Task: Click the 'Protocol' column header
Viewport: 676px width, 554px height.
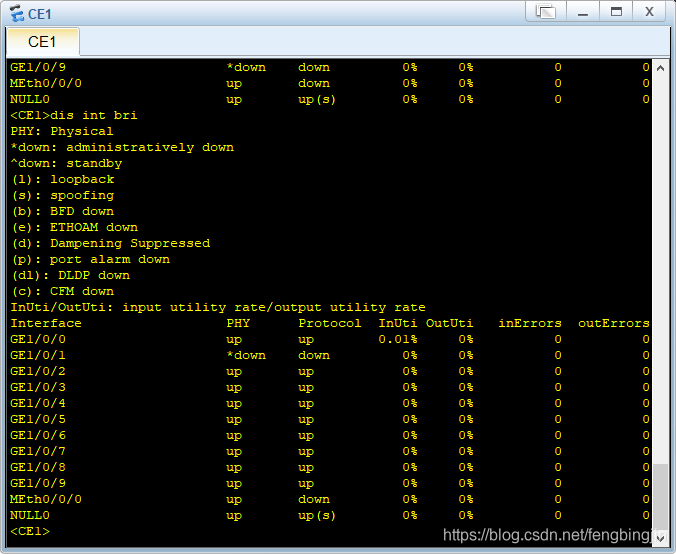Action: [330, 323]
